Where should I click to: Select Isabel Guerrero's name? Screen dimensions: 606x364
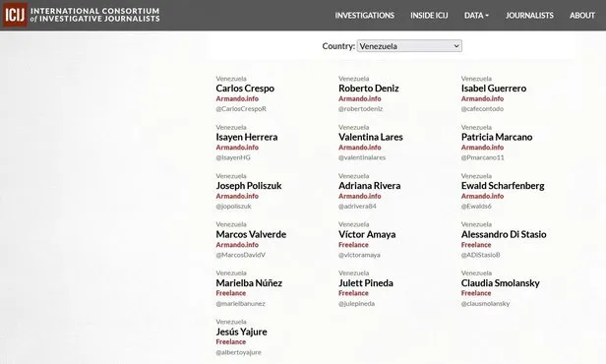click(x=494, y=89)
